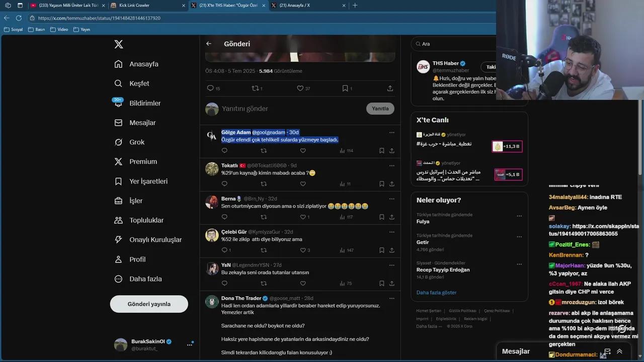Reply to Çelebi Gür's comment
Screen dimensions: 644x362
[x=224, y=250]
